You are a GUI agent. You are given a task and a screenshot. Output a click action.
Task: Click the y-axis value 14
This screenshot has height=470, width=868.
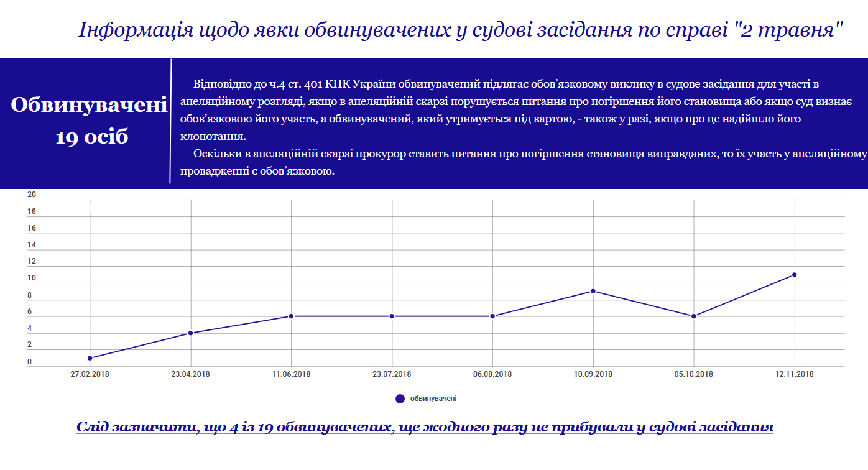click(32, 245)
